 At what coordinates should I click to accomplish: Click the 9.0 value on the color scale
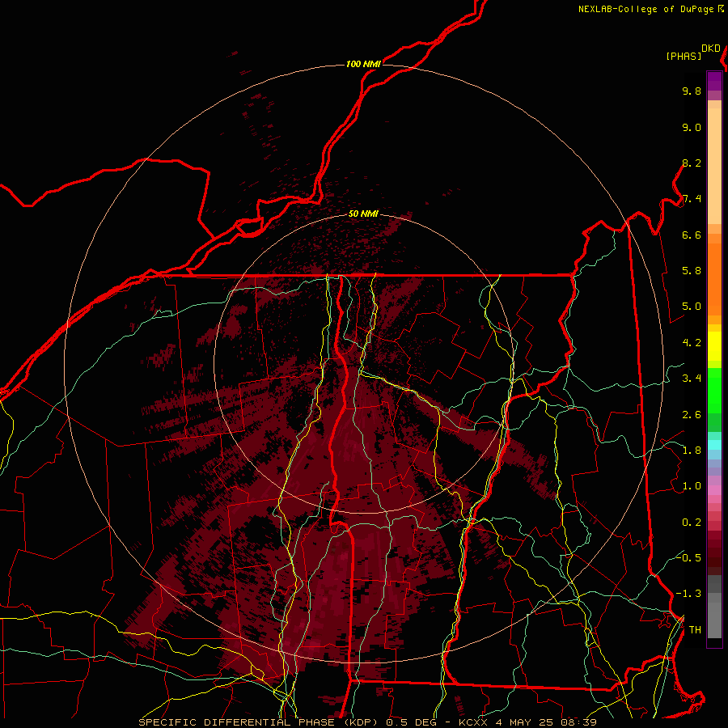[x=692, y=127]
